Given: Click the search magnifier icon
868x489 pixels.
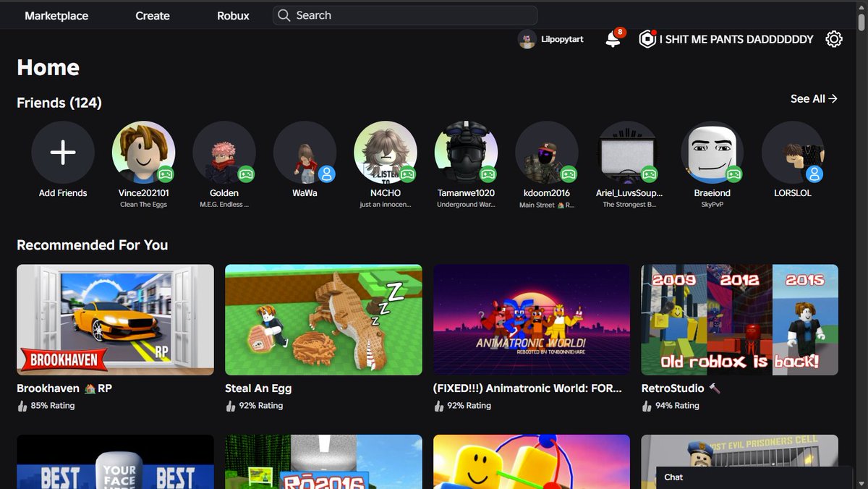Looking at the screenshot, I should [284, 15].
